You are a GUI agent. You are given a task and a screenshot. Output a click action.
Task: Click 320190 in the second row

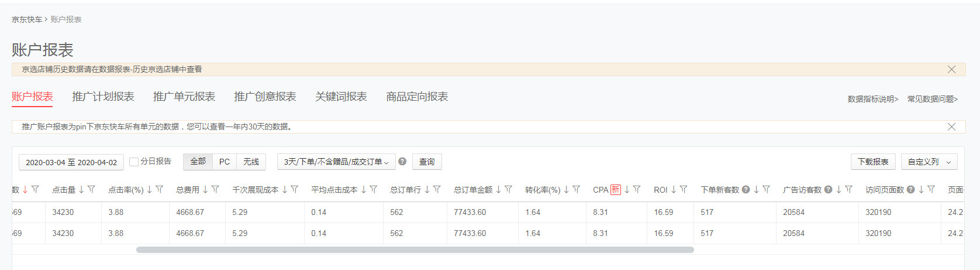pos(878,233)
